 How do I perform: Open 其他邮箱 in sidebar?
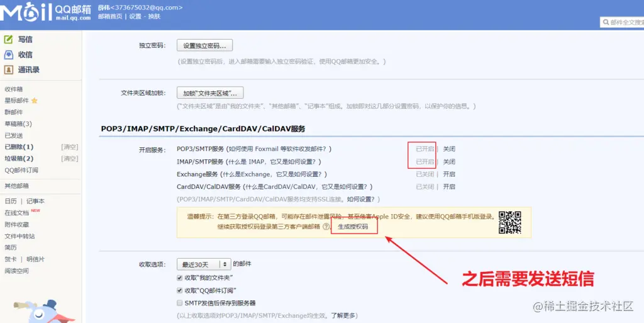[16, 186]
